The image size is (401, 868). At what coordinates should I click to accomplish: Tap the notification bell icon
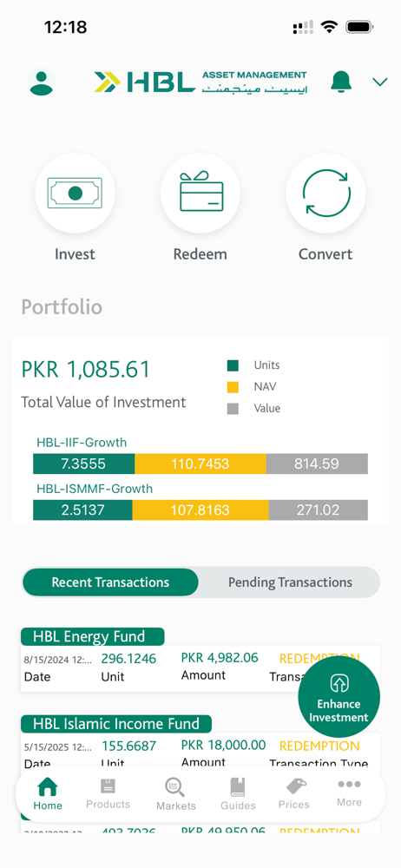click(x=340, y=82)
